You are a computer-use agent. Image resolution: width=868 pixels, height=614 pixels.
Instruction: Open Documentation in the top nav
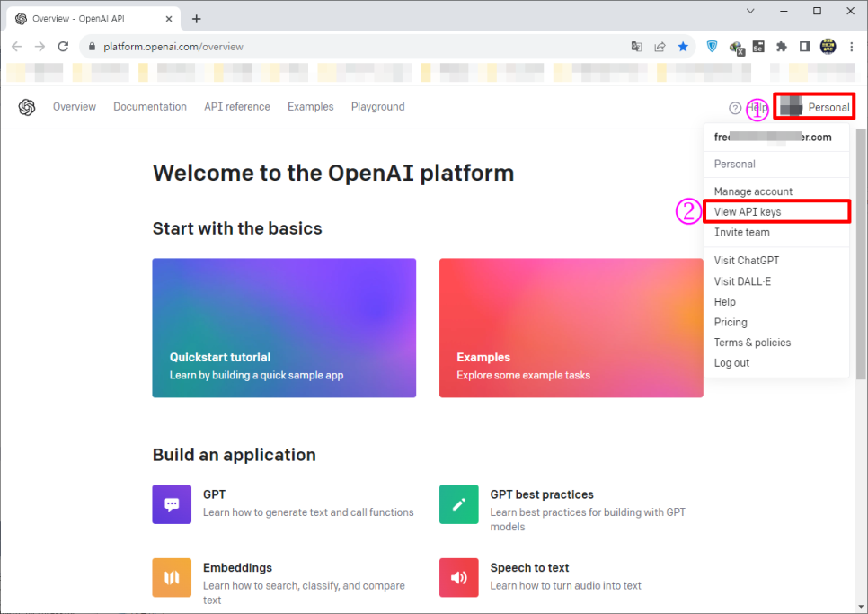coord(150,107)
